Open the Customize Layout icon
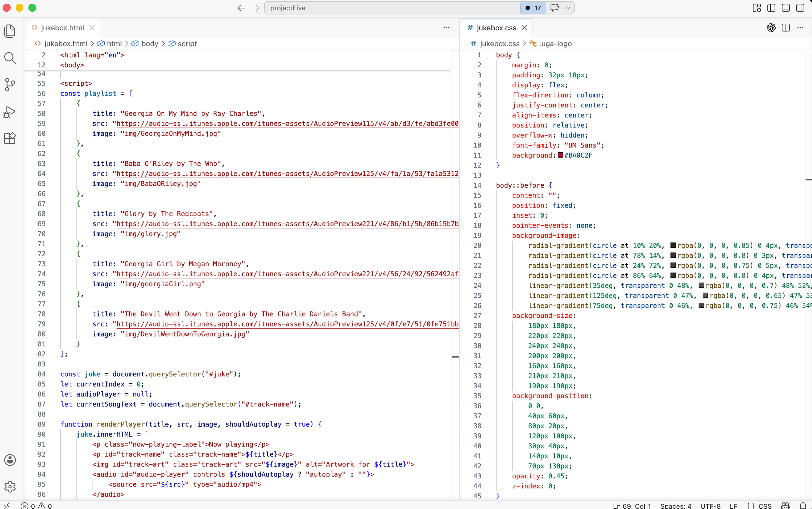This screenshot has width=812, height=509. click(757, 8)
